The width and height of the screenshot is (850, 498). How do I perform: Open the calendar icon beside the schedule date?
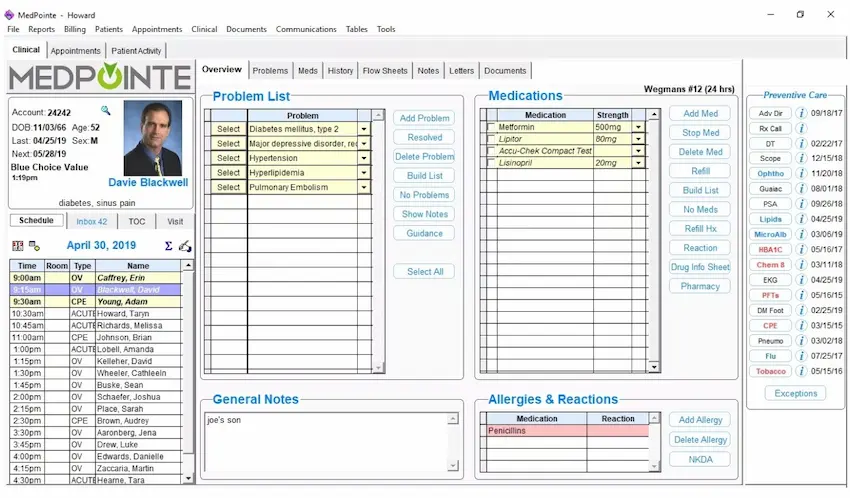pyautogui.click(x=18, y=245)
